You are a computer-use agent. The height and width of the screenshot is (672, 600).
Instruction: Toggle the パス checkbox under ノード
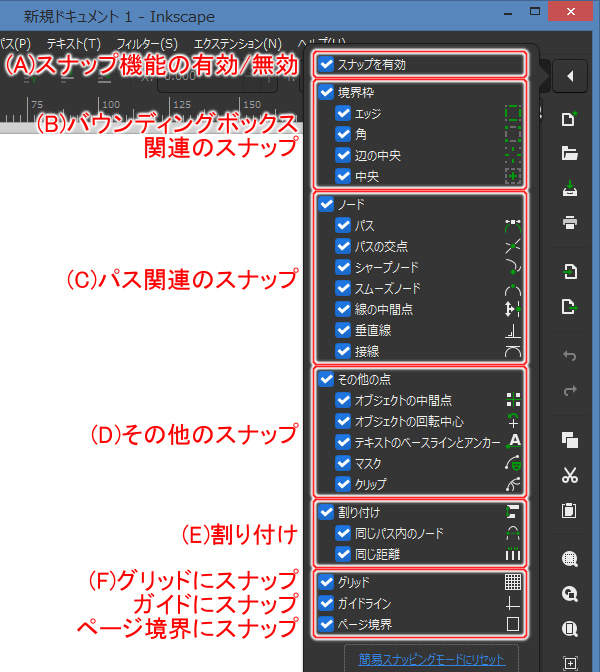[x=343, y=225]
